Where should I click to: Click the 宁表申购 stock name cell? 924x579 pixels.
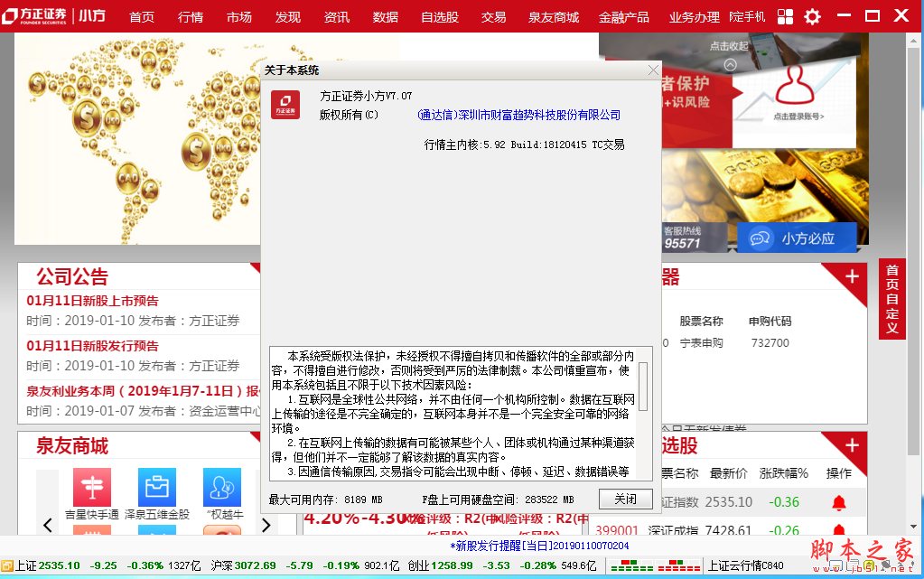click(x=701, y=343)
